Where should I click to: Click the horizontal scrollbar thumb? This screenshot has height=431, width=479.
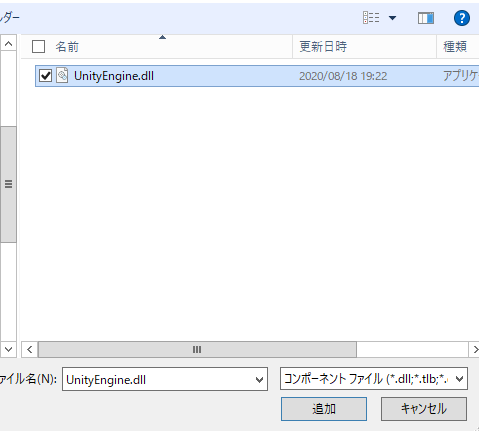[197, 349]
